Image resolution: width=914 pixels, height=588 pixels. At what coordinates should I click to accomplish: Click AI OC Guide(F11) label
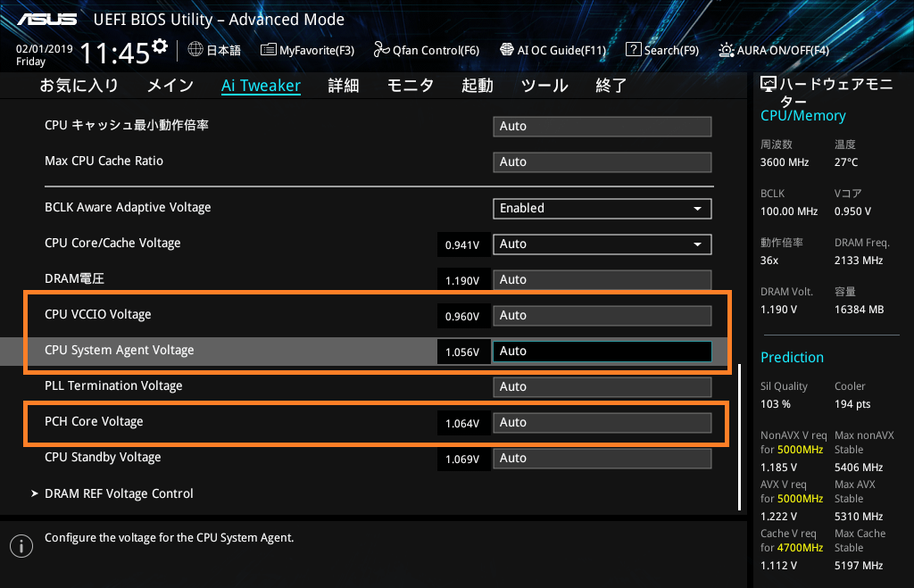coord(562,50)
